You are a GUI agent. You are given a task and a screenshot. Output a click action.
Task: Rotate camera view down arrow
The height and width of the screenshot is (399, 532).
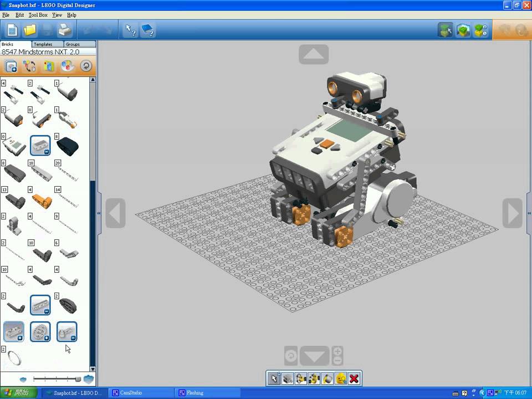pos(315,356)
